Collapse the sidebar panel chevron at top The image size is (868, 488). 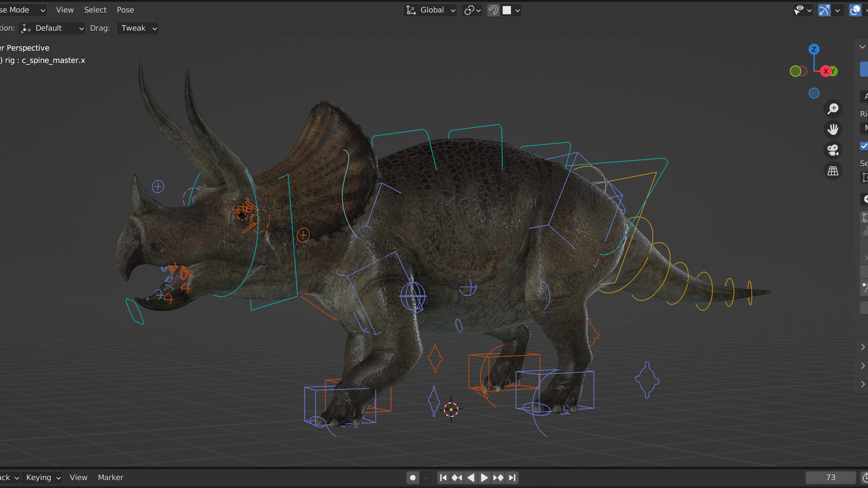tap(862, 47)
